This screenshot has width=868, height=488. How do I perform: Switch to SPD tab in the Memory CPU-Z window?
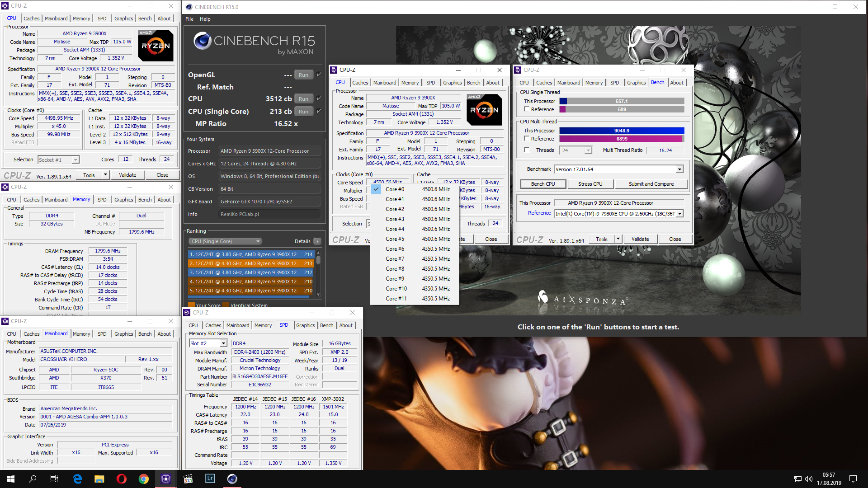click(102, 200)
